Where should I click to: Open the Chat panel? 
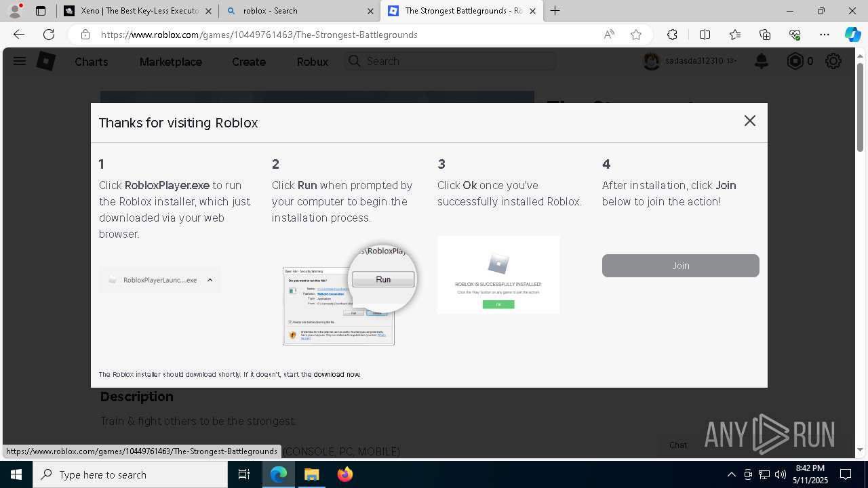[x=678, y=445]
